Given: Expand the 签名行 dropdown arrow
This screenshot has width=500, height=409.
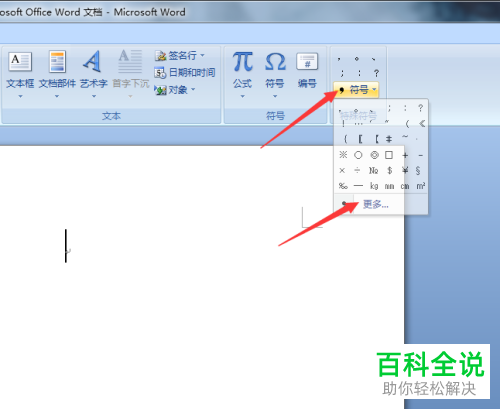Looking at the screenshot, I should [202, 55].
